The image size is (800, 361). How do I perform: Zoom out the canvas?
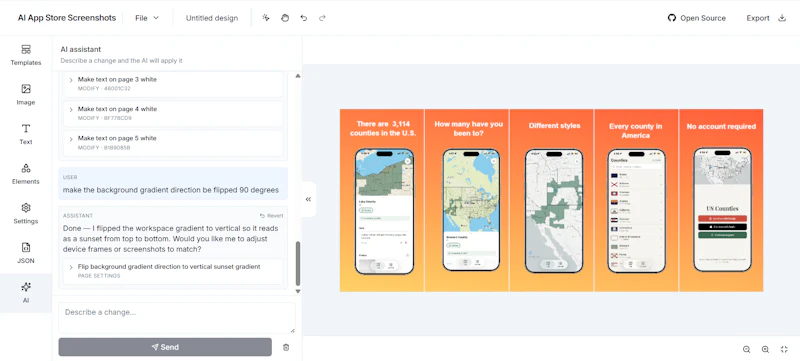tap(746, 349)
